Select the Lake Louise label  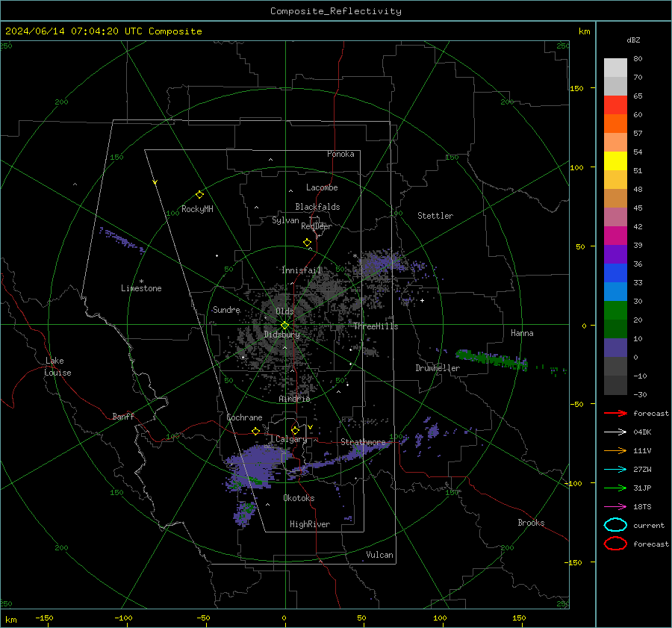pyautogui.click(x=57, y=367)
